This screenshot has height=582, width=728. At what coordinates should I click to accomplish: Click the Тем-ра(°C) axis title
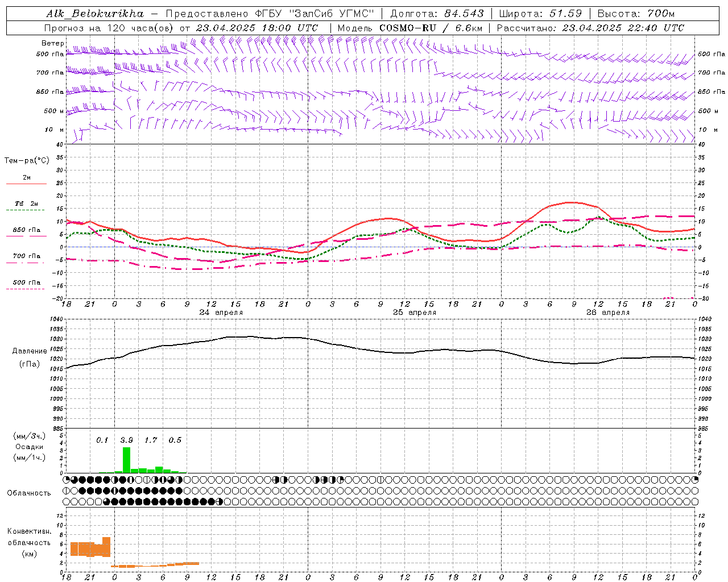click(x=27, y=161)
